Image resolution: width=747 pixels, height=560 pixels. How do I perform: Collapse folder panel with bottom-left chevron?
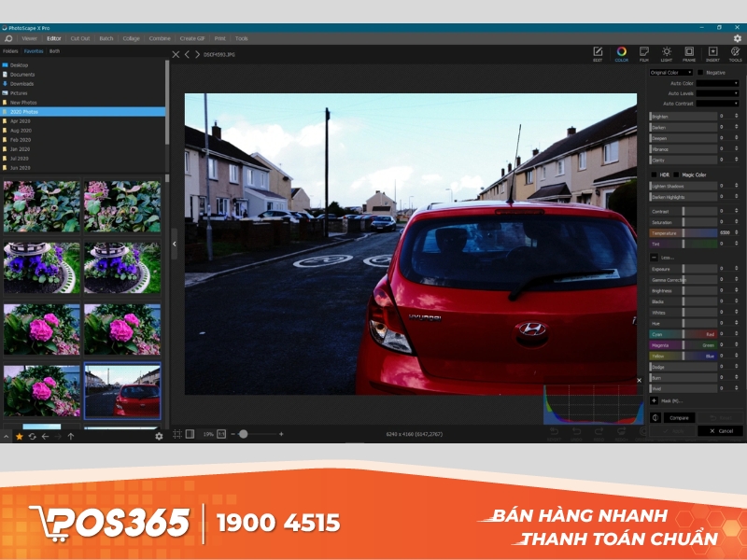7,436
